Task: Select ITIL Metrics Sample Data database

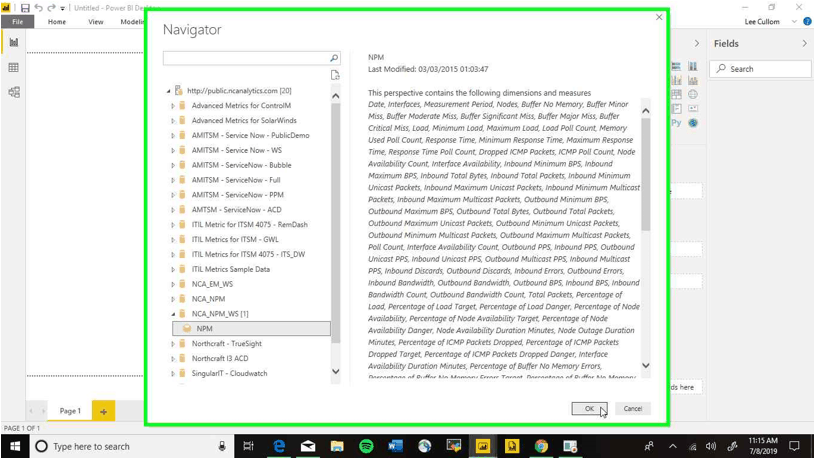Action: [231, 270]
